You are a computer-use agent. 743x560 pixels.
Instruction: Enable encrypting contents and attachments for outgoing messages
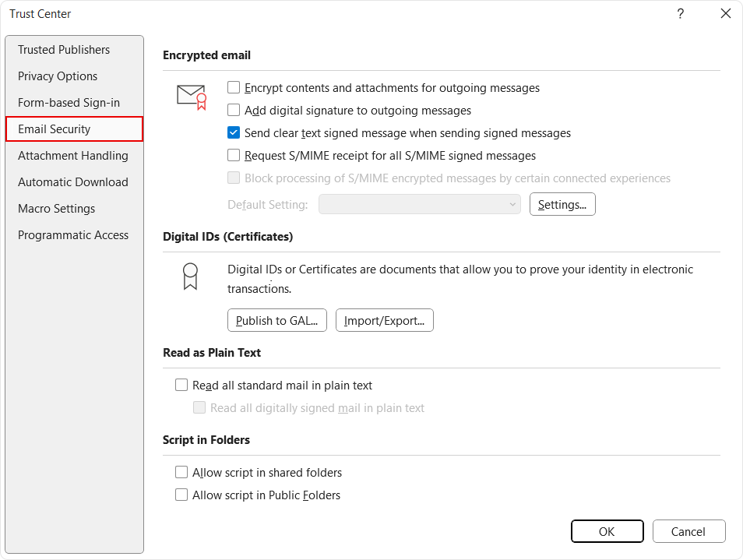click(x=234, y=87)
